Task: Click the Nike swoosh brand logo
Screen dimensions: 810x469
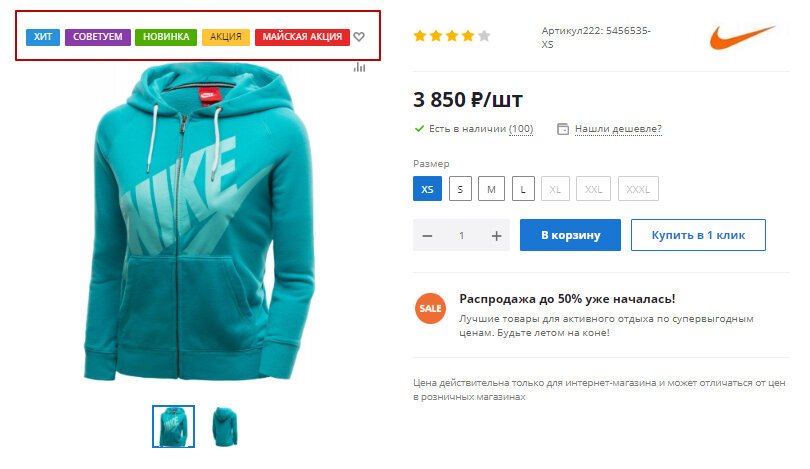Action: click(742, 37)
